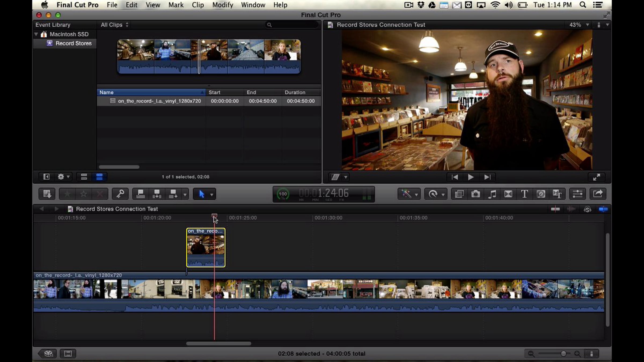Show the Themes Browser
Image resolution: width=644 pixels, height=362 pixels.
click(x=557, y=194)
